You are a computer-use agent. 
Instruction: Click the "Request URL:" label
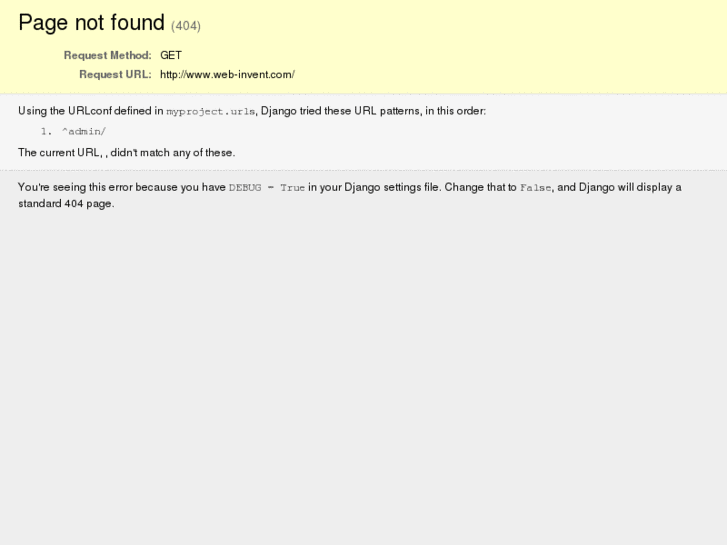115,75
